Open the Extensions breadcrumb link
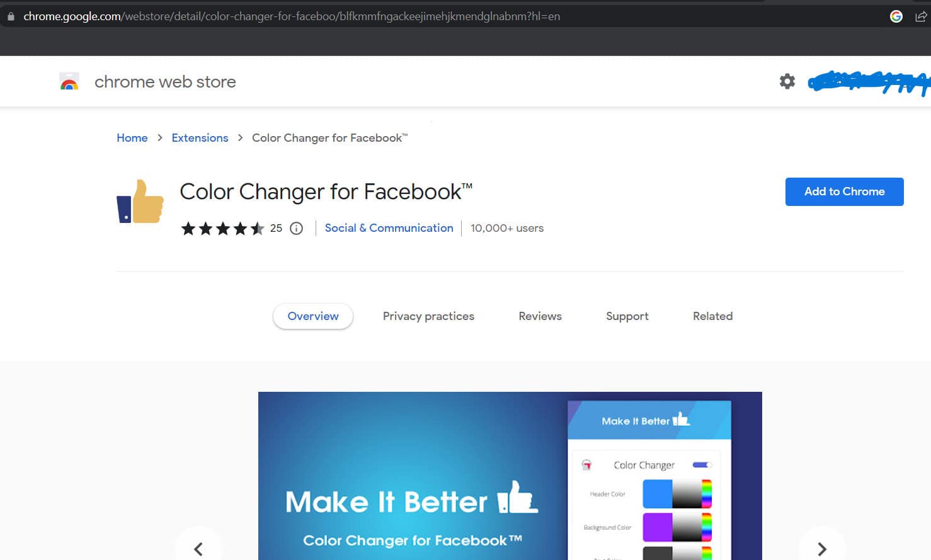The image size is (931, 560). tap(200, 138)
